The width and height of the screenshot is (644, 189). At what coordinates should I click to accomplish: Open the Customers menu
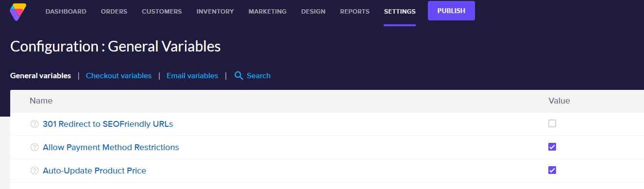tap(162, 11)
